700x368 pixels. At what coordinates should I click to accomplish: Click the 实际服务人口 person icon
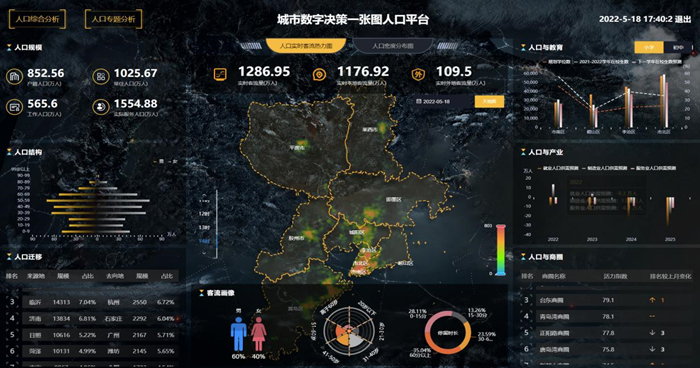[x=101, y=107]
